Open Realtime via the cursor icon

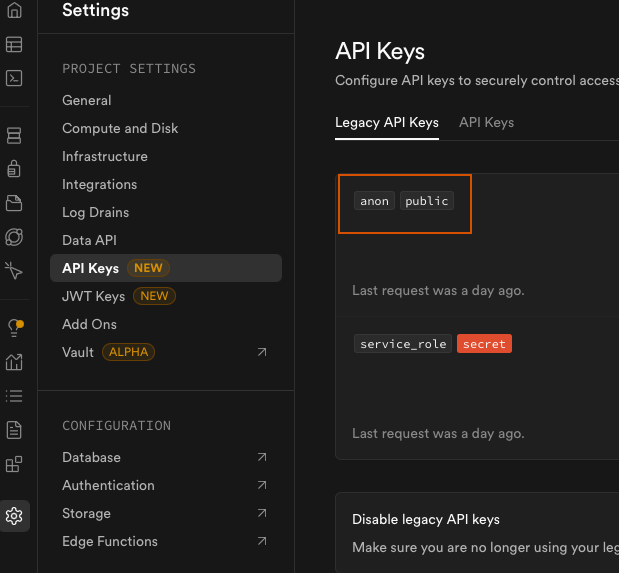(14, 271)
